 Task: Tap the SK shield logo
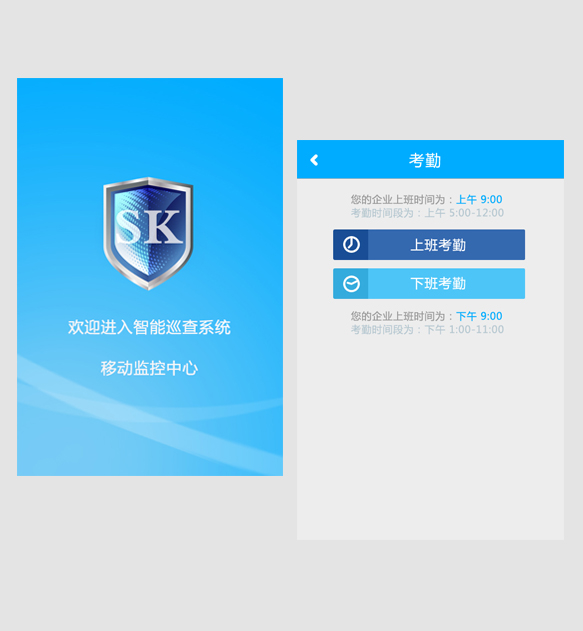coord(148,233)
